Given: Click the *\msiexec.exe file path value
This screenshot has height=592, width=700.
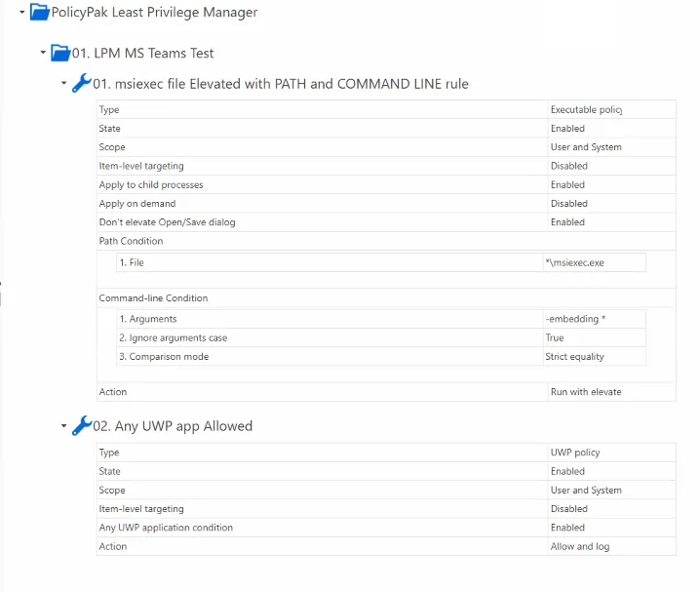Looking at the screenshot, I should [574, 262].
